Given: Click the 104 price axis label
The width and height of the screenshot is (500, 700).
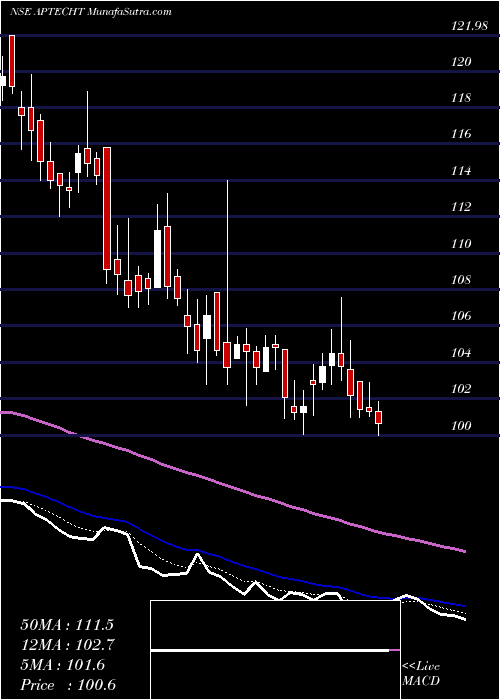Looking at the screenshot, I should pyautogui.click(x=461, y=353).
